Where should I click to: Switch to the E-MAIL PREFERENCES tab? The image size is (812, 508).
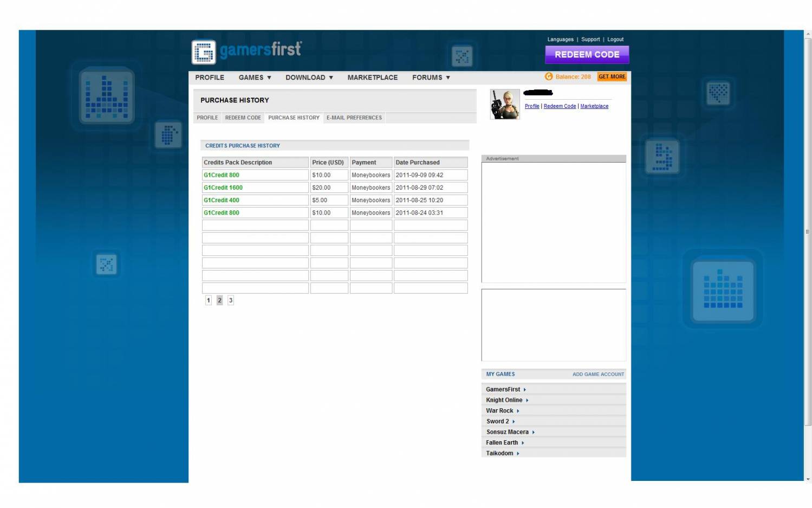(354, 118)
